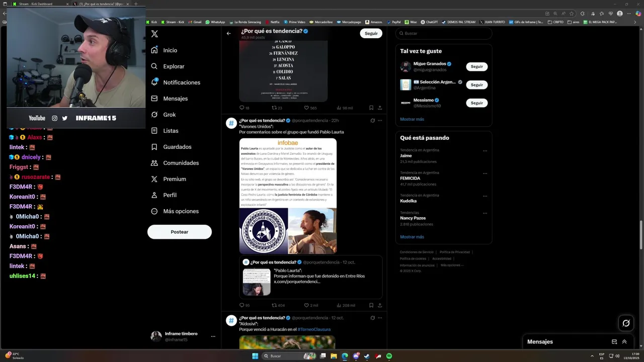The image size is (644, 362).
Task: Click Condiciones de Servicio footer link
Action: pos(417,252)
